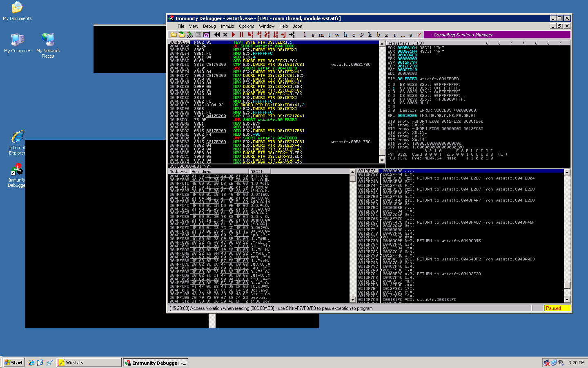Click the Open file folder icon in toolbar

coord(174,35)
